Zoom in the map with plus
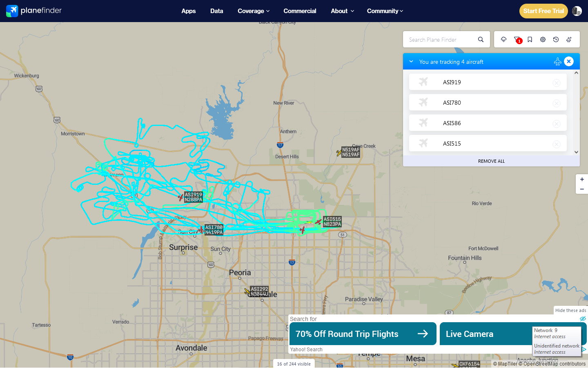The width and height of the screenshot is (588, 368). [x=582, y=179]
